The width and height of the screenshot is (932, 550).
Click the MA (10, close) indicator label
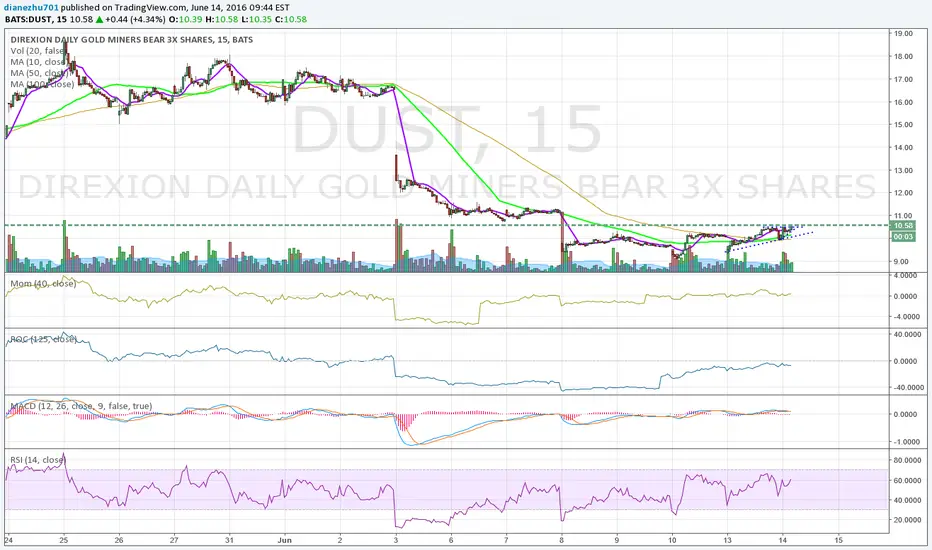[37, 62]
